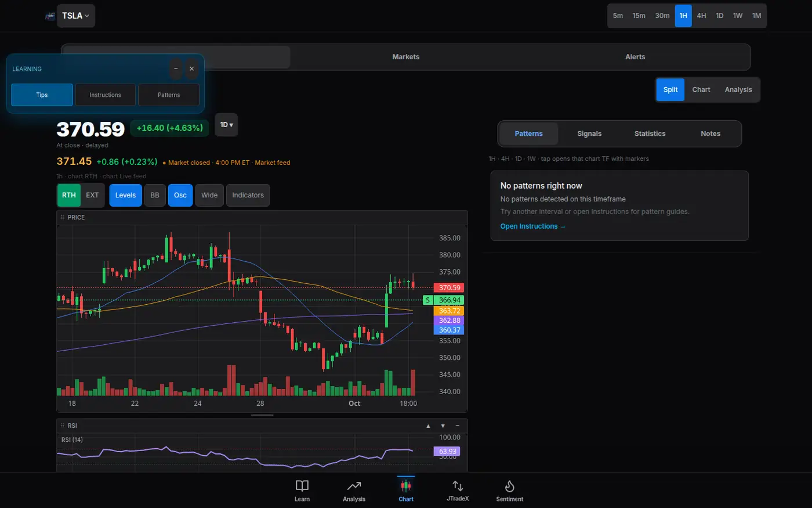Collapse the RSI panel with minus icon
The height and width of the screenshot is (508, 812).
(458, 426)
